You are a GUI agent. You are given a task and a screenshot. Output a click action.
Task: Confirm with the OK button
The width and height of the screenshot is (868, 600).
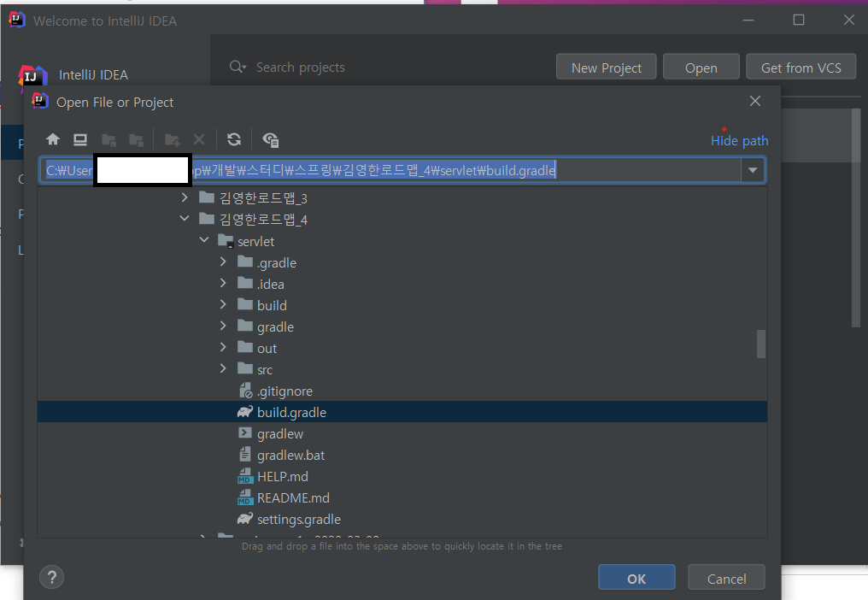[x=636, y=578]
